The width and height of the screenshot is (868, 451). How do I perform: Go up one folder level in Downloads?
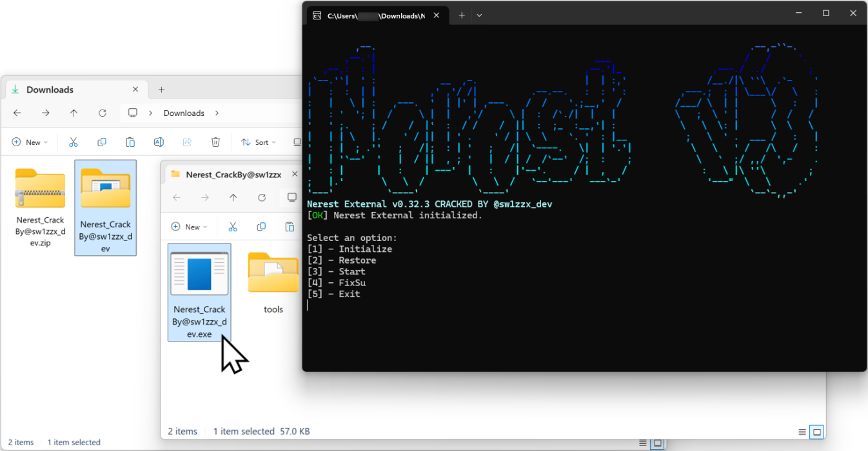74,113
